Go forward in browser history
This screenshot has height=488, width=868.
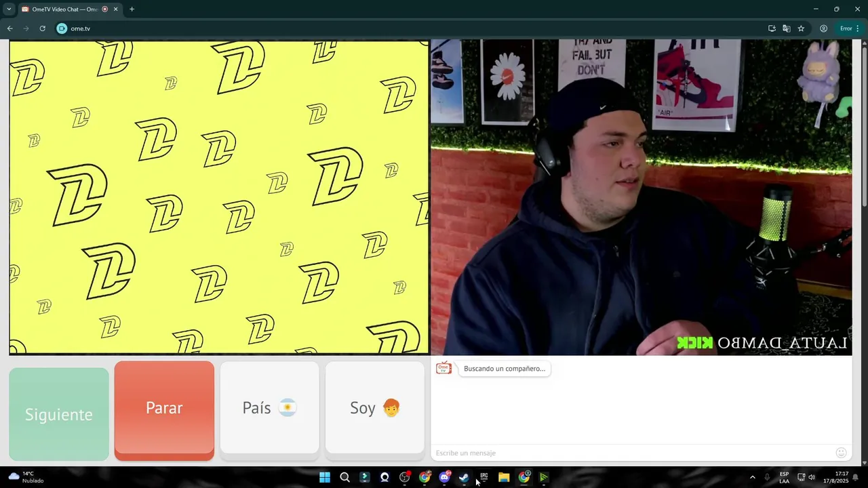tap(26, 28)
